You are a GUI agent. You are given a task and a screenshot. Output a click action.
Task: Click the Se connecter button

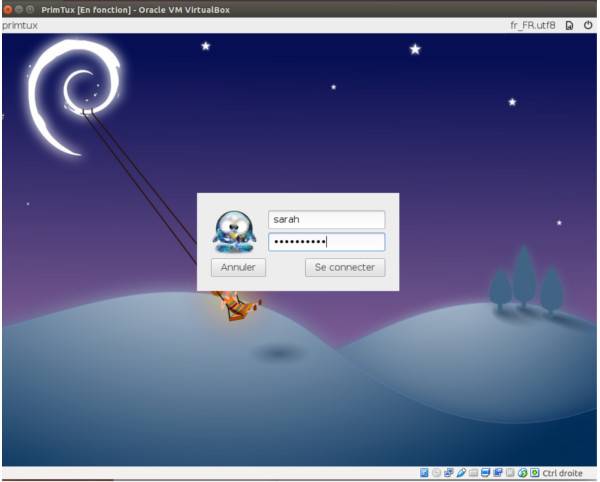pos(345,267)
